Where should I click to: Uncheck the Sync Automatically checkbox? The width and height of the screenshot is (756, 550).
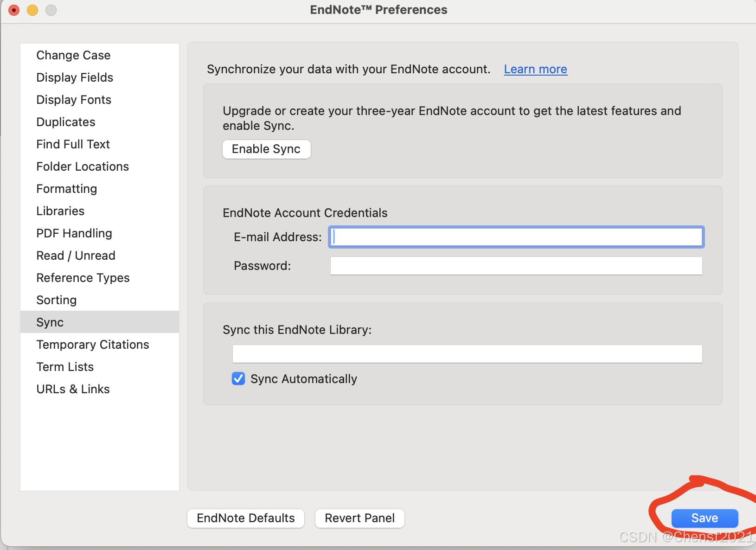click(x=238, y=378)
